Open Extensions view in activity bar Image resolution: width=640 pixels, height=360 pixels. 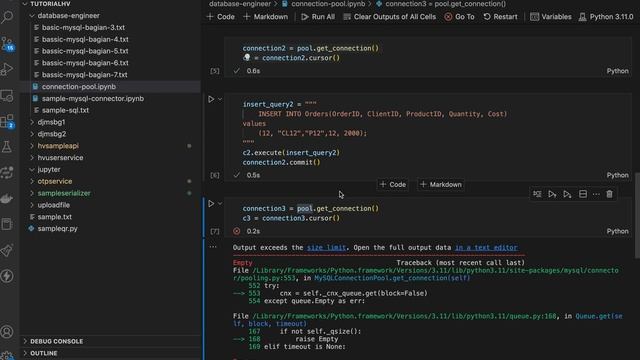point(7,121)
